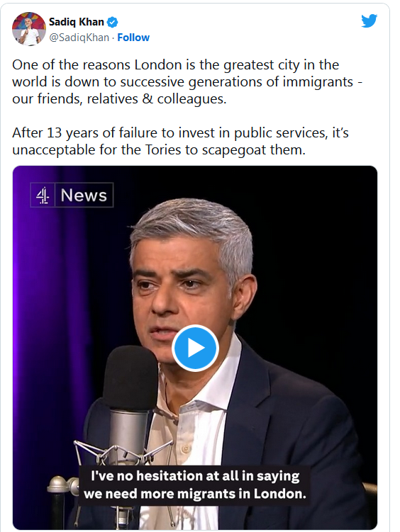Click the Twitter bird logo
This screenshot has height=532, width=400.
click(369, 21)
